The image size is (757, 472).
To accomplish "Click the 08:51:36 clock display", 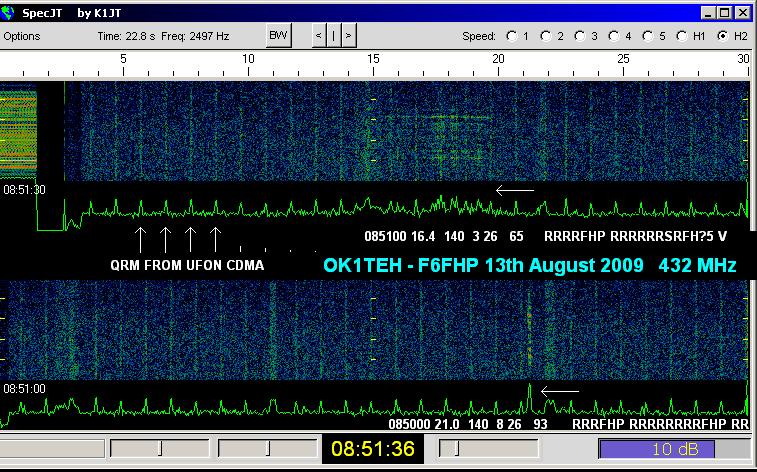I will (373, 449).
